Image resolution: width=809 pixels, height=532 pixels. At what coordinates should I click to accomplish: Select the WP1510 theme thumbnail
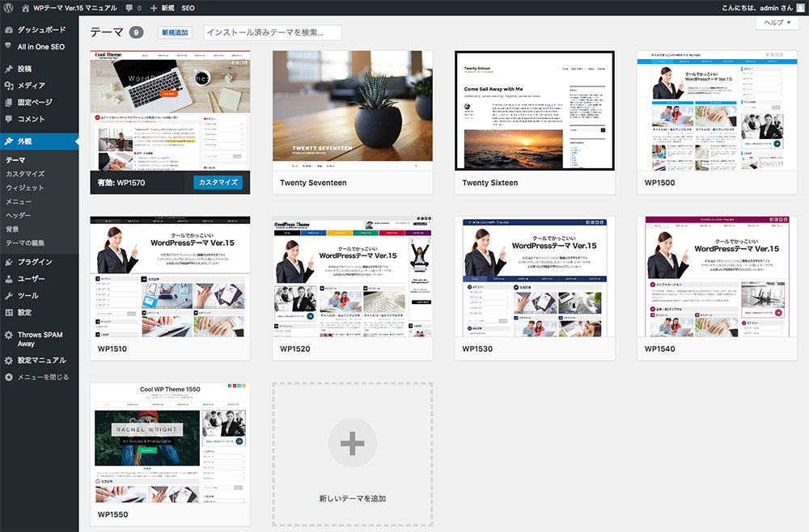[x=170, y=277]
